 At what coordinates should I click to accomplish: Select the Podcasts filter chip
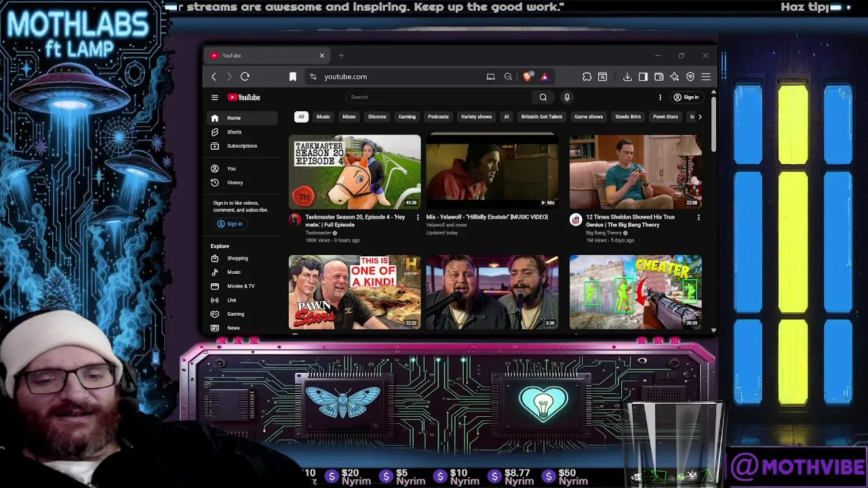(438, 117)
